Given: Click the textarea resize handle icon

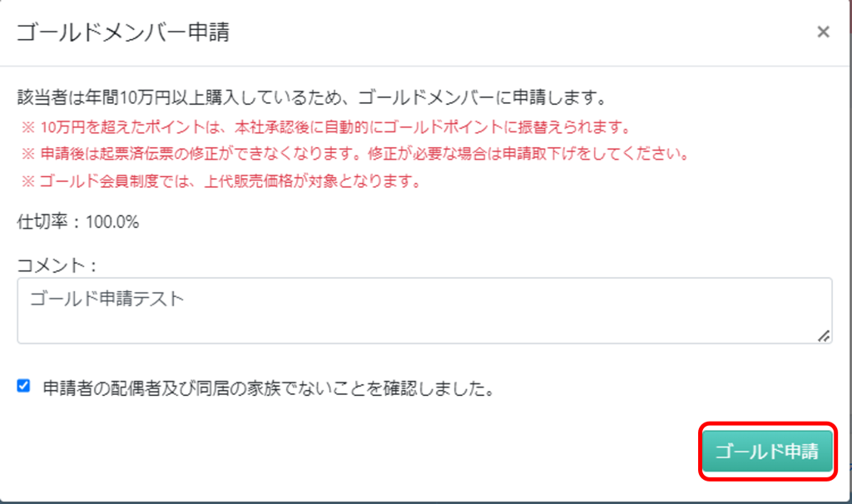Looking at the screenshot, I should tap(824, 336).
